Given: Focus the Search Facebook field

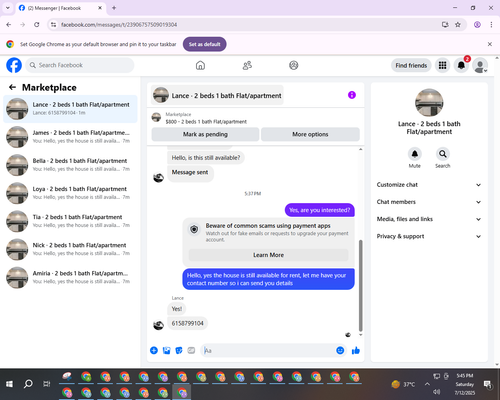Looking at the screenshot, I should tap(80, 65).
